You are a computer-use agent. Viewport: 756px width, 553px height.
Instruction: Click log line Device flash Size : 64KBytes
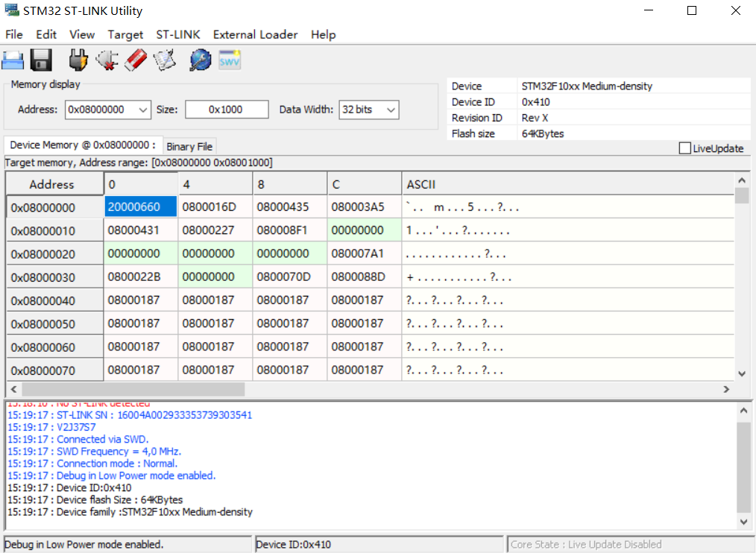click(x=95, y=499)
